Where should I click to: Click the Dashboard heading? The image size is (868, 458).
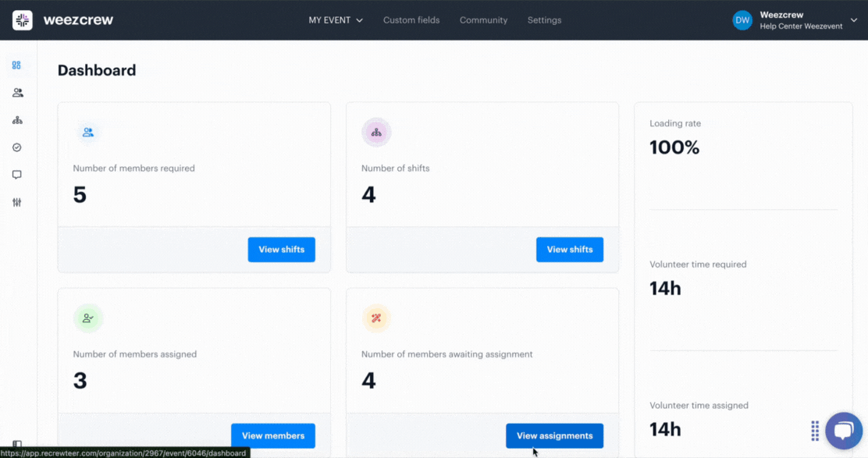coord(97,70)
